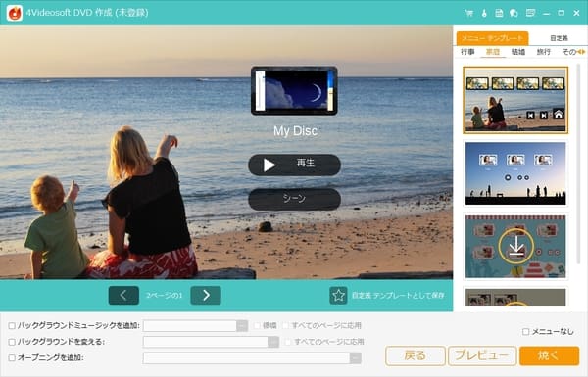
Task: Select the 行事 template category
Action: (467, 52)
